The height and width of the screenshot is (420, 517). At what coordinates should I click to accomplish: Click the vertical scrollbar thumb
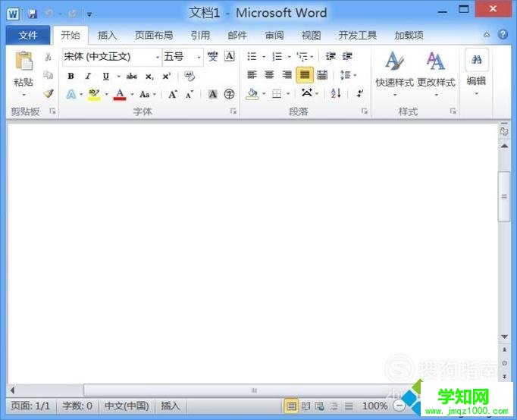tap(504, 196)
